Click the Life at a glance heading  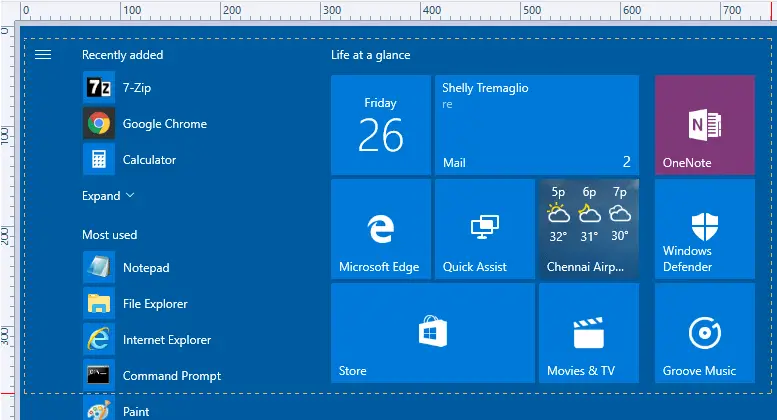371,55
